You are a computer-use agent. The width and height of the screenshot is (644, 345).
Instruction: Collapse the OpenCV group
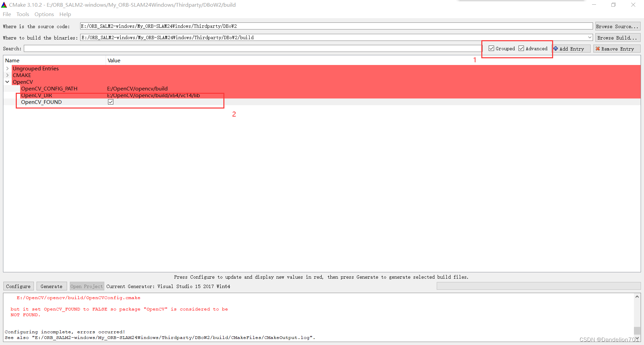[7, 82]
